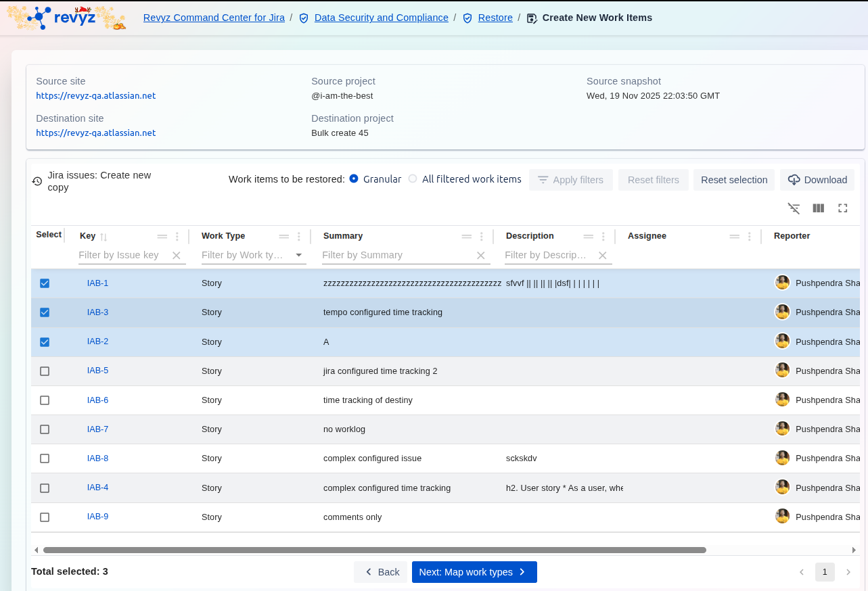Viewport: 868px width, 591px height.
Task: Clear the Issue key filter with X
Action: click(177, 256)
